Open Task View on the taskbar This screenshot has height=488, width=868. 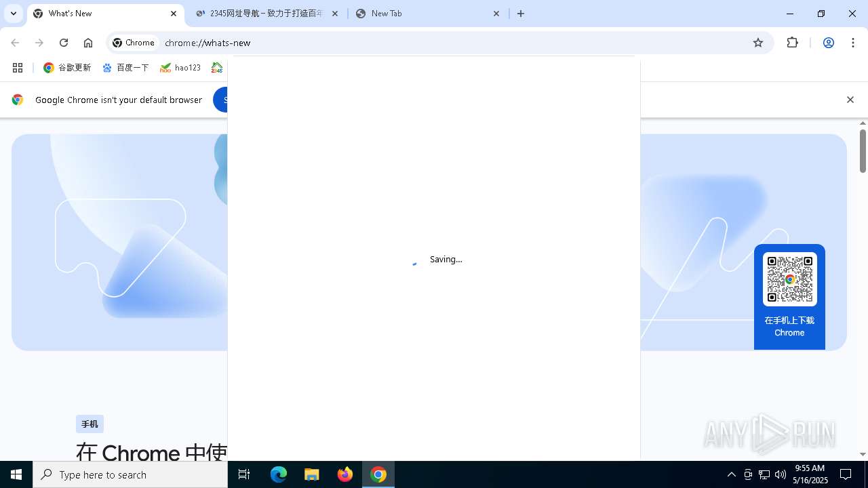(244, 474)
